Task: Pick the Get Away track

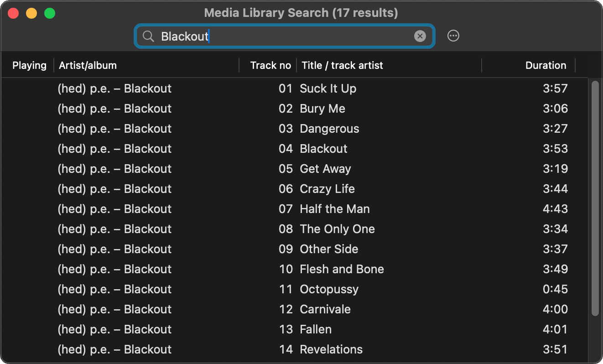Action: pyautogui.click(x=325, y=169)
